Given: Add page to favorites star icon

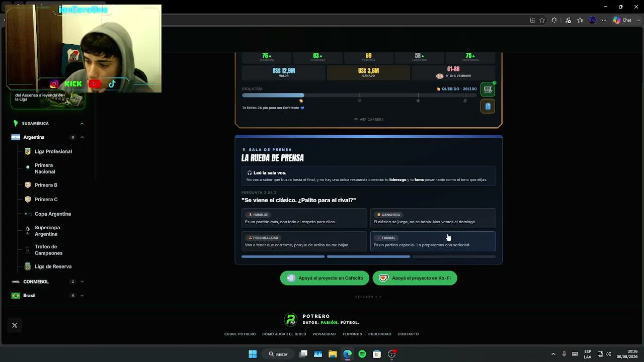Looking at the screenshot, I should (x=542, y=20).
